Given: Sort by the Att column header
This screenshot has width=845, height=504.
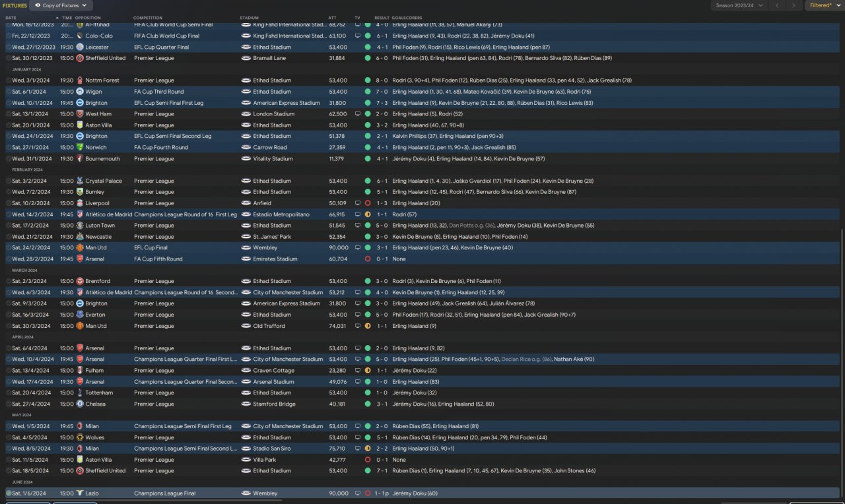Looking at the screenshot, I should (x=332, y=18).
